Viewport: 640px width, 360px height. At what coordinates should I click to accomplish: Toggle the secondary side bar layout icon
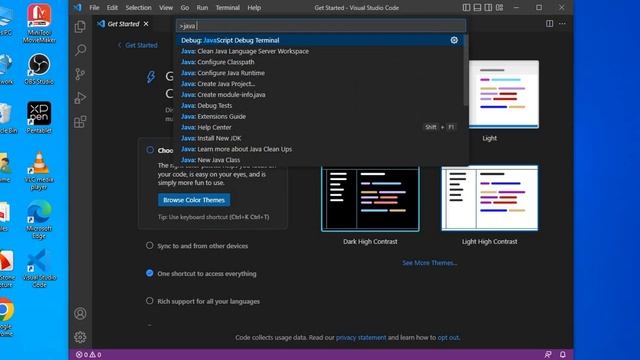click(488, 7)
